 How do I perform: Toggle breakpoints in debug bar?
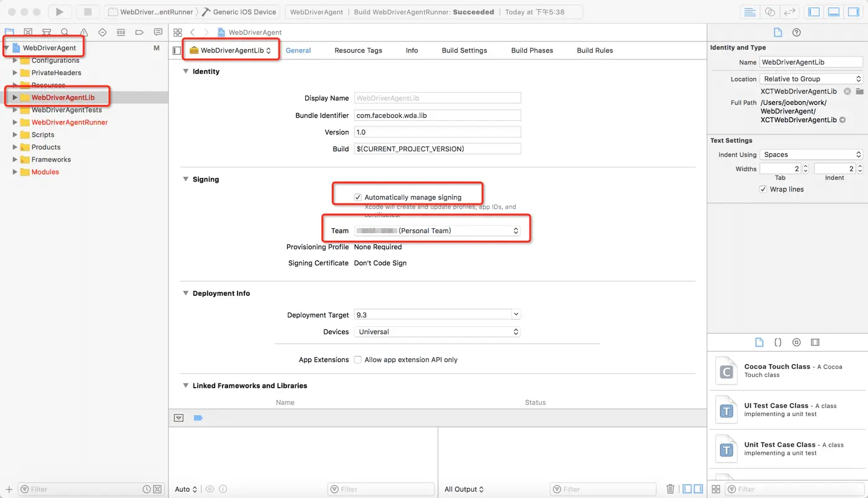tap(198, 418)
